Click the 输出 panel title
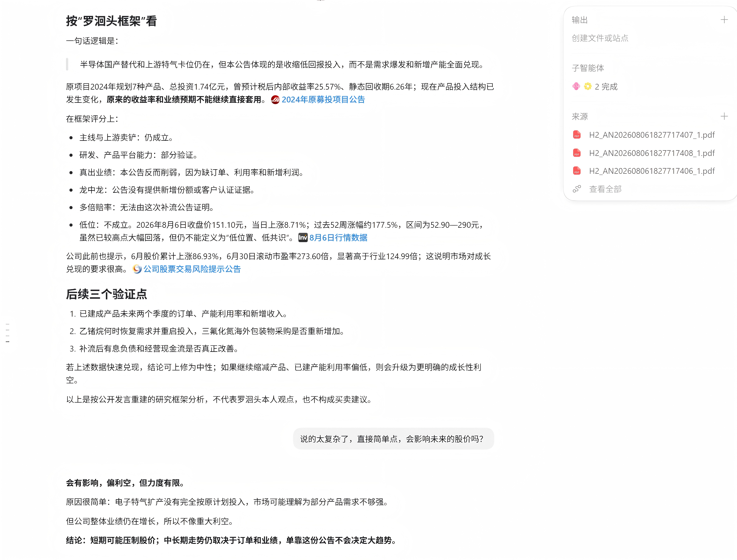The width and height of the screenshot is (737, 560). [x=580, y=20]
